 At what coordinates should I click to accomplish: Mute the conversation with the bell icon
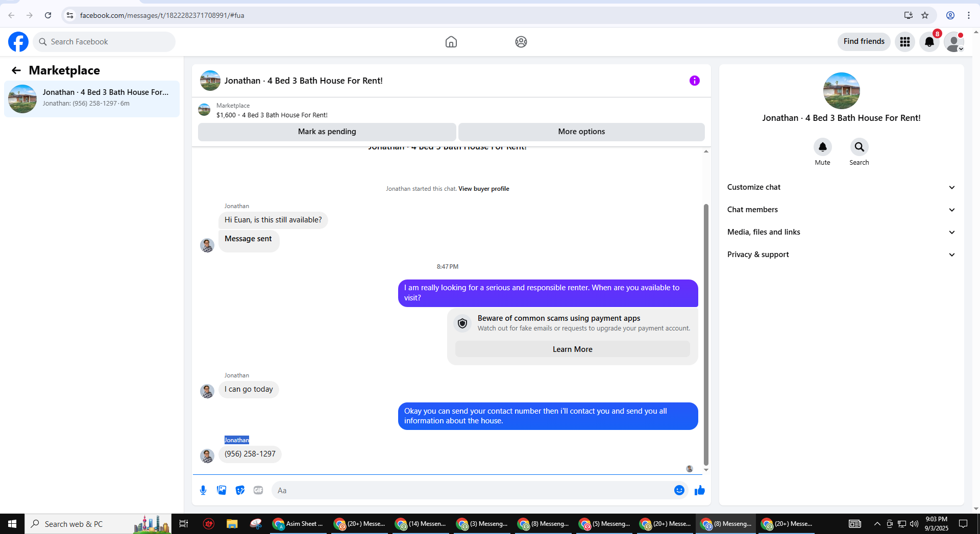[823, 147]
